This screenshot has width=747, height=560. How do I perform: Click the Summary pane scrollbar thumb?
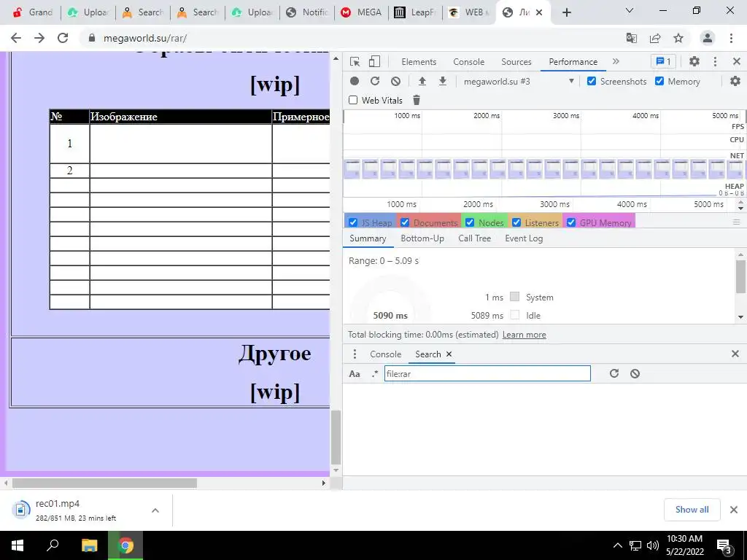741,276
